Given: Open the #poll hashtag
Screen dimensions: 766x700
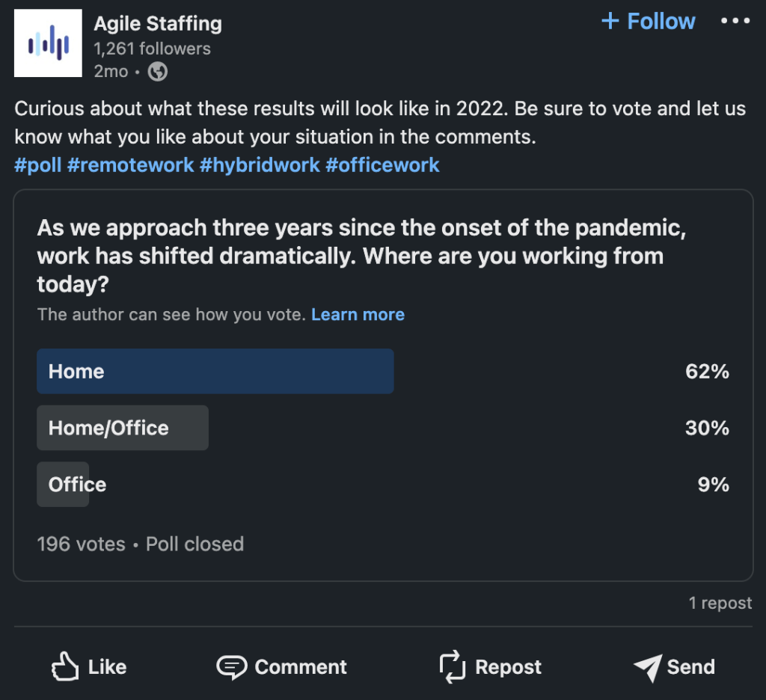Looking at the screenshot, I should coord(37,165).
